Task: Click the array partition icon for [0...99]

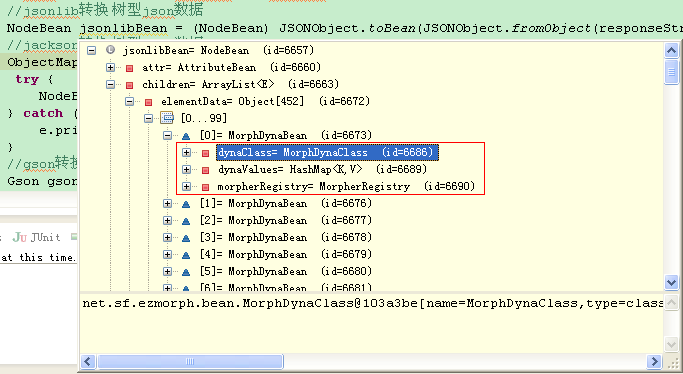Action: click(167, 118)
